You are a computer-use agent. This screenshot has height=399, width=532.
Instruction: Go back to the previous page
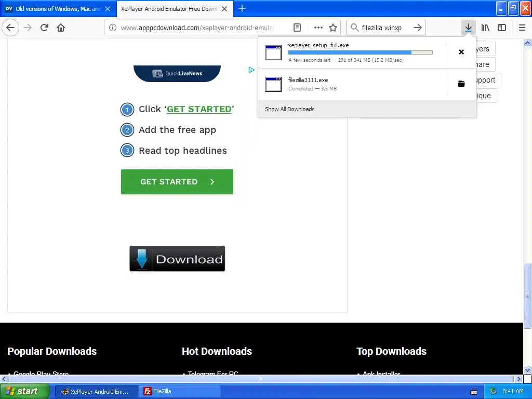pos(10,28)
